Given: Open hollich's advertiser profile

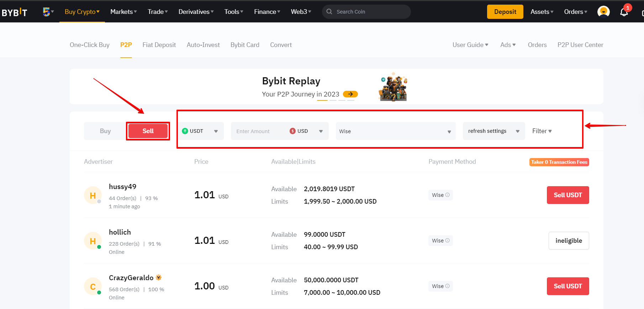Looking at the screenshot, I should pos(120,232).
